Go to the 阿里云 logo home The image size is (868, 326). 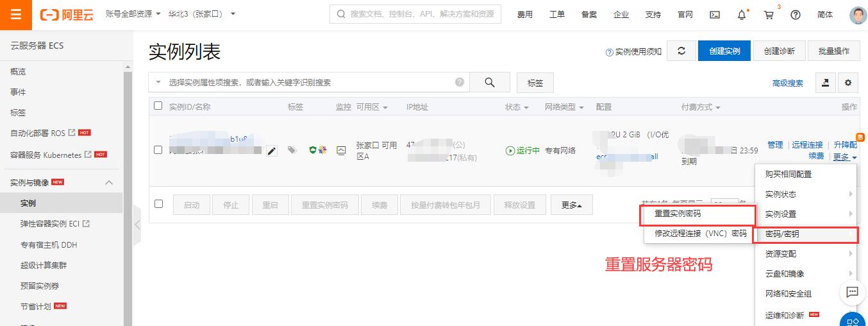[66, 15]
